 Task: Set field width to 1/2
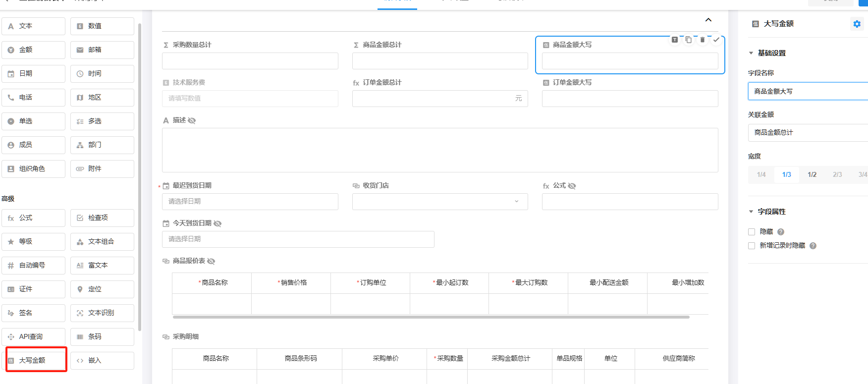812,174
